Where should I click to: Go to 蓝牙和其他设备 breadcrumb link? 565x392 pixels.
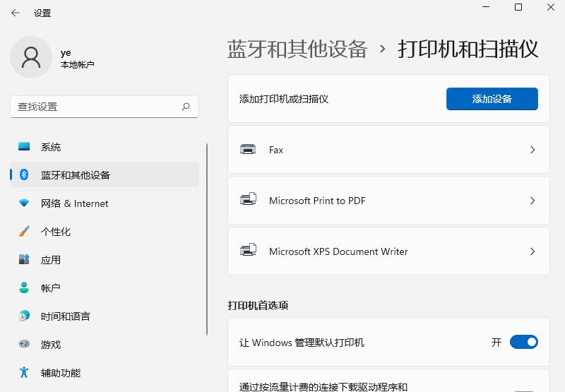click(x=297, y=49)
